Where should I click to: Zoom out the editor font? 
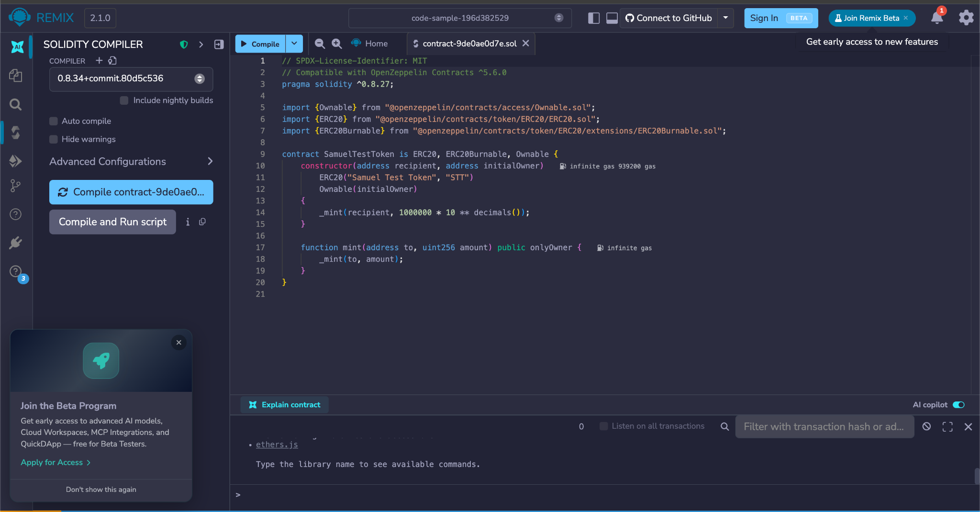click(x=320, y=44)
